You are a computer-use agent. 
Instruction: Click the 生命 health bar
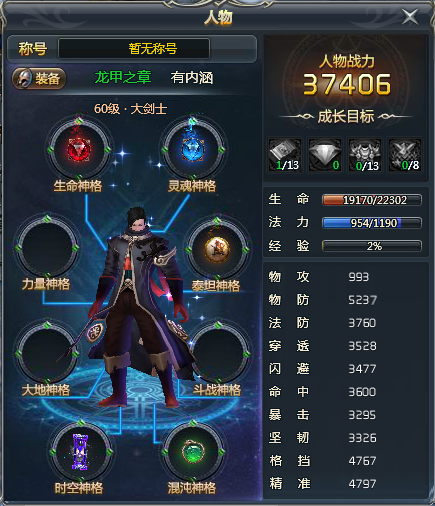(372, 200)
